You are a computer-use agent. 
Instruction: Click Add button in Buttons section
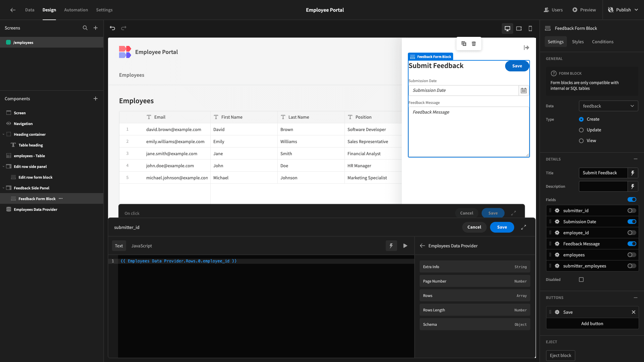(592, 323)
